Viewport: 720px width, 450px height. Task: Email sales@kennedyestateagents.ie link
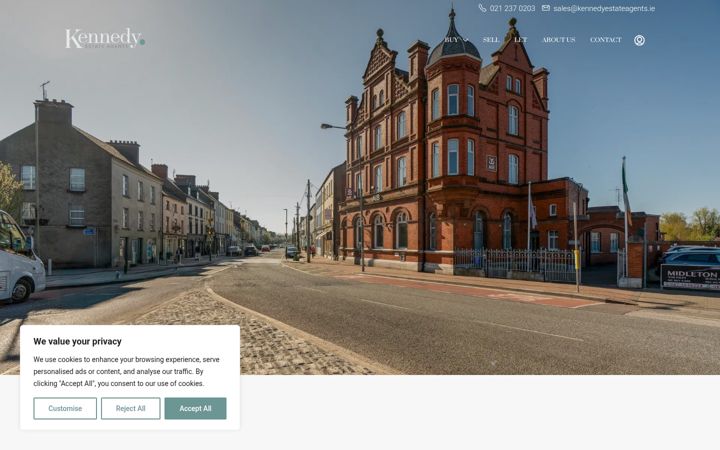tap(604, 8)
